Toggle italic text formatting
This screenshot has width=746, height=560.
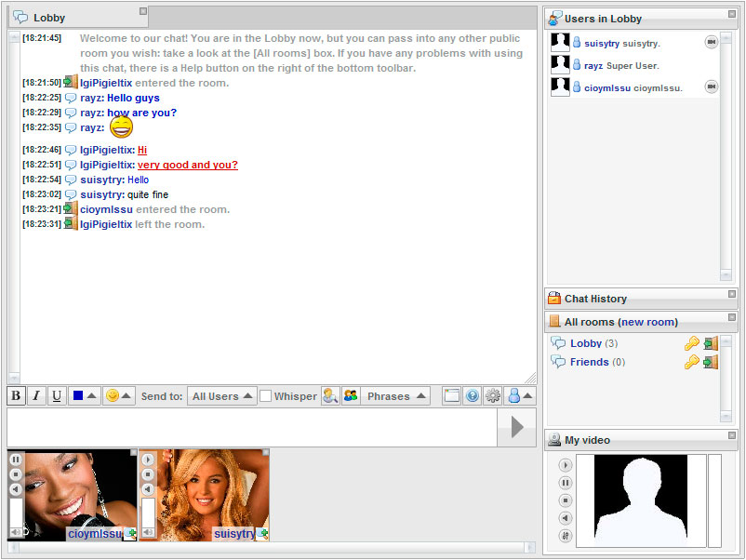point(36,396)
